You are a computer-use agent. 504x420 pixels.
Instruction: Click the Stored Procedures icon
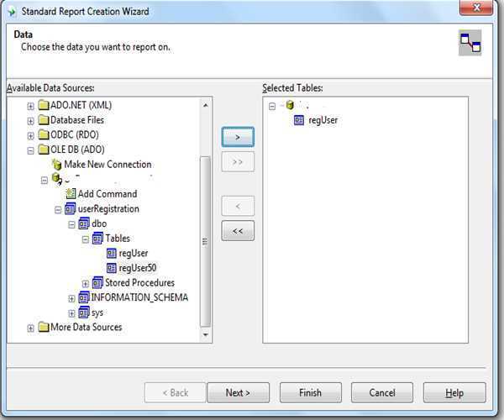[97, 283]
